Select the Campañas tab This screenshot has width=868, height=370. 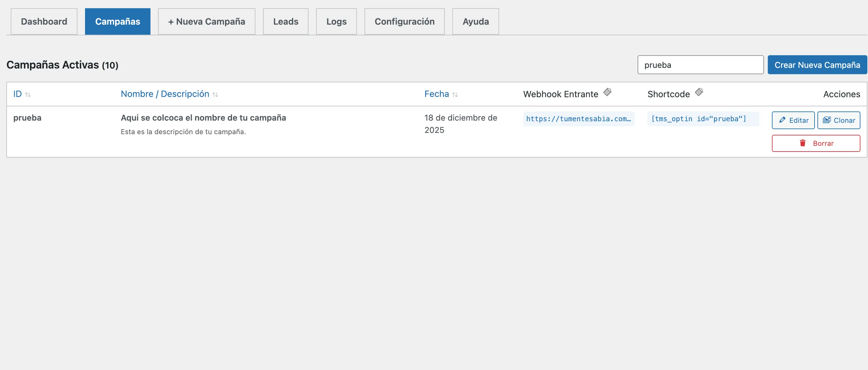coord(117,21)
